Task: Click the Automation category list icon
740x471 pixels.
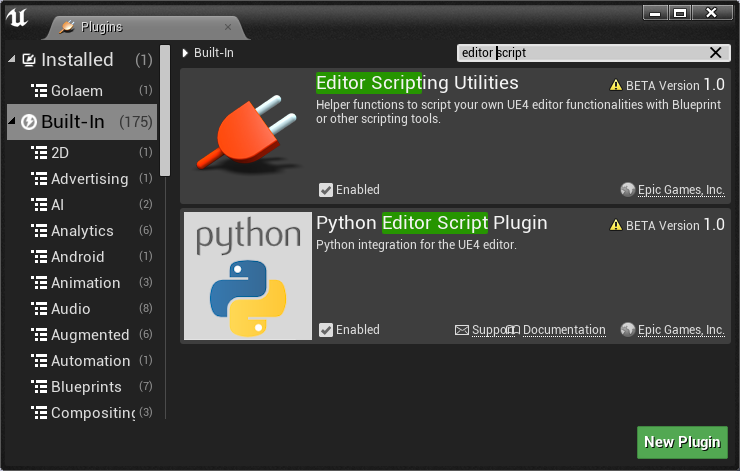Action: tap(39, 360)
